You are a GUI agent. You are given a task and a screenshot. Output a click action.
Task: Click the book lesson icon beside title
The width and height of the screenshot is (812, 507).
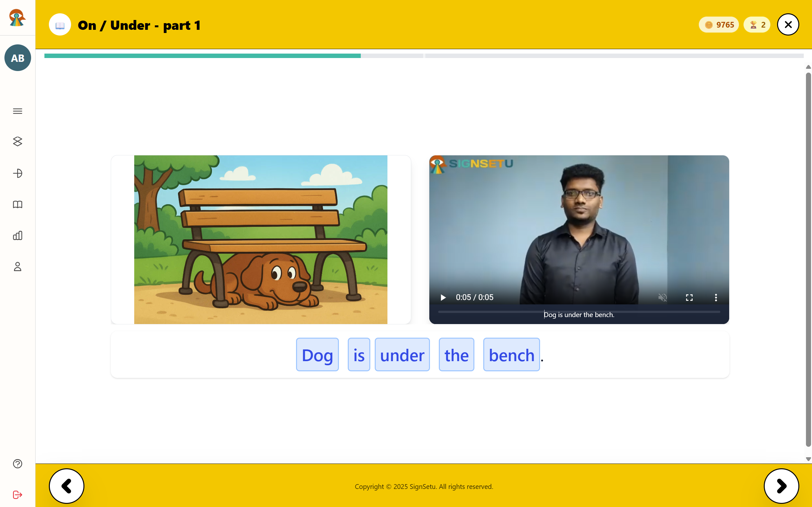pos(60,25)
